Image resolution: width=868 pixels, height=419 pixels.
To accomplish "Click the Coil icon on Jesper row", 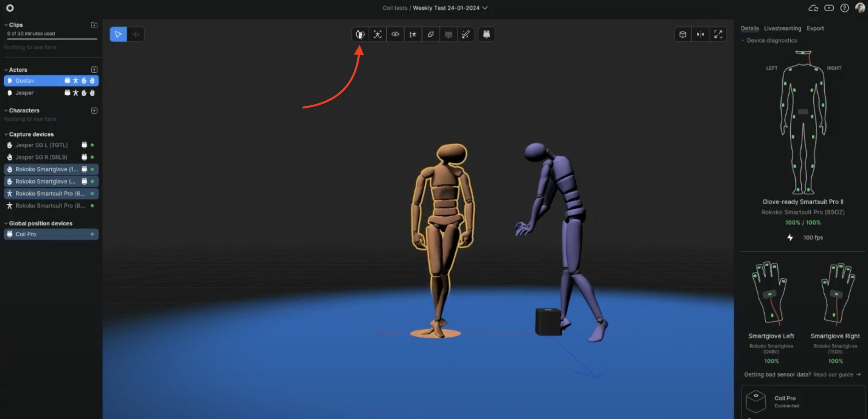I will (67, 93).
